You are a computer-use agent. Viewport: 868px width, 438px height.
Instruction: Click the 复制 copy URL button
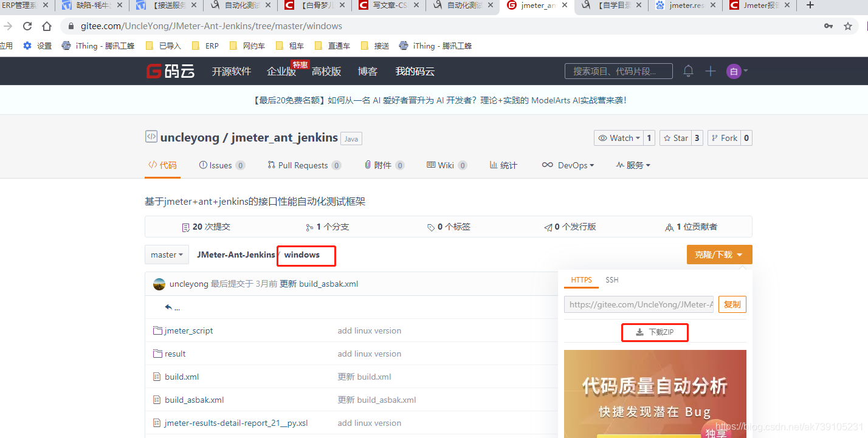click(x=732, y=304)
